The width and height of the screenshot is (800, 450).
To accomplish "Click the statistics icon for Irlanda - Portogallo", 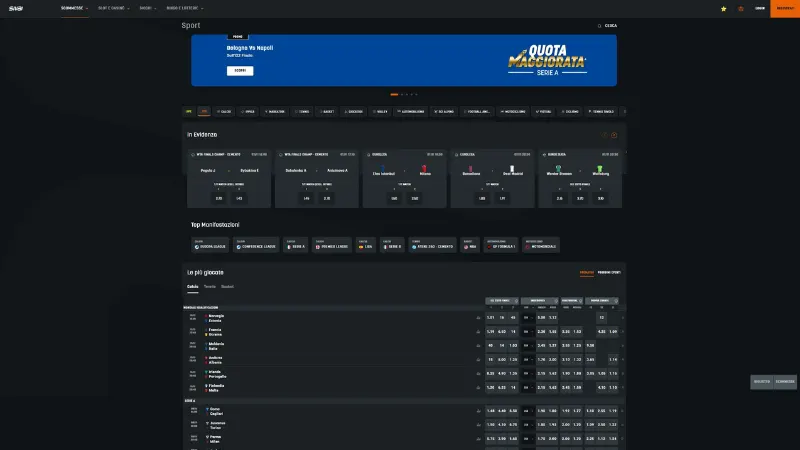I will pyautogui.click(x=479, y=373).
